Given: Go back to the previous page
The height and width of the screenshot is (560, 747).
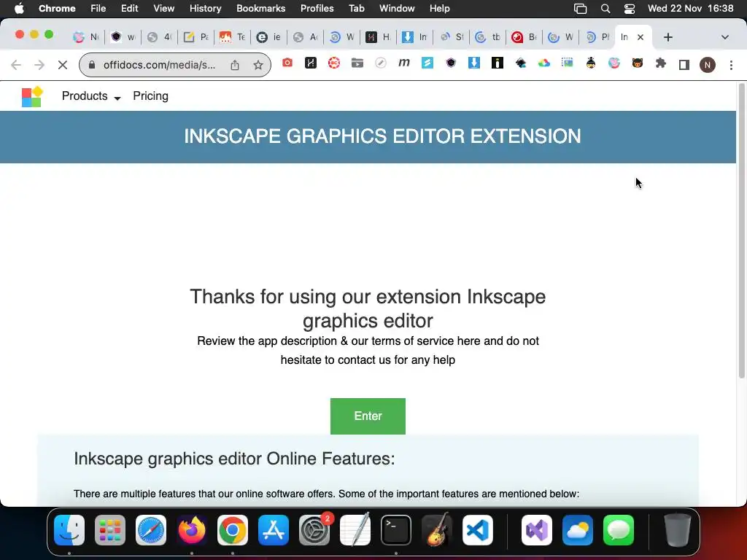Looking at the screenshot, I should (16, 65).
